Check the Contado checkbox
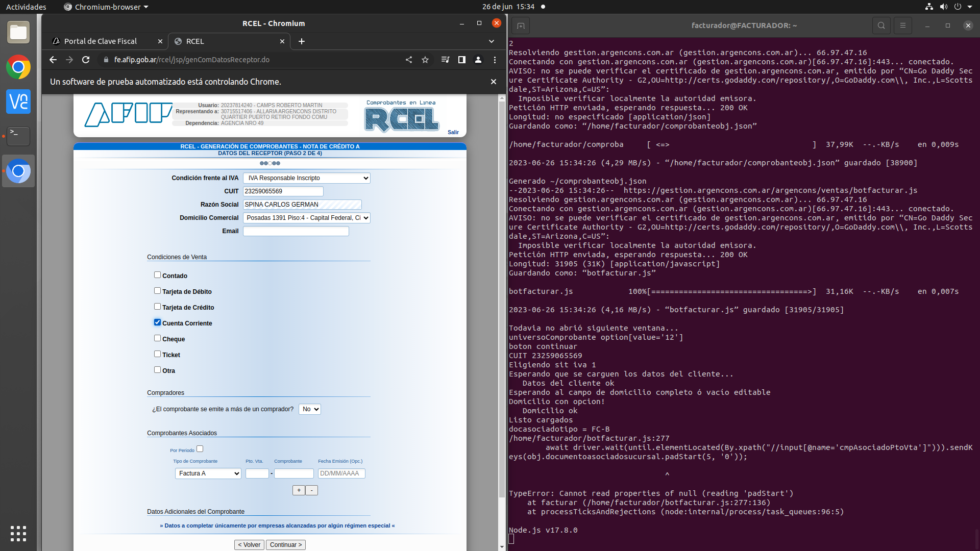The image size is (980, 551). pos(157,275)
